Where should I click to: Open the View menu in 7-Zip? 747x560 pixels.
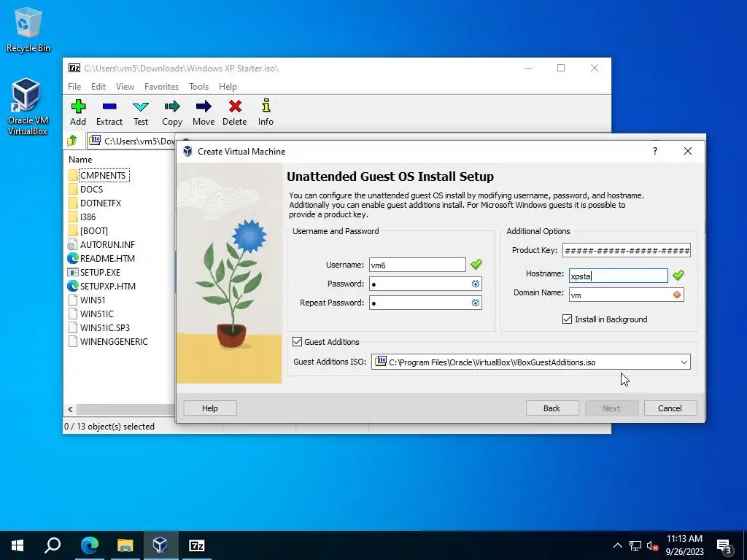(125, 87)
